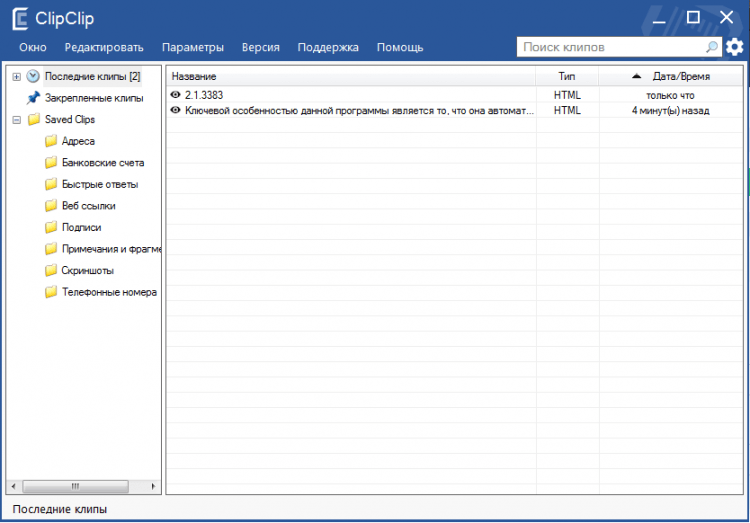The image size is (750, 523).
Task: Click the Телефонные номера folder icon
Action: [x=51, y=291]
